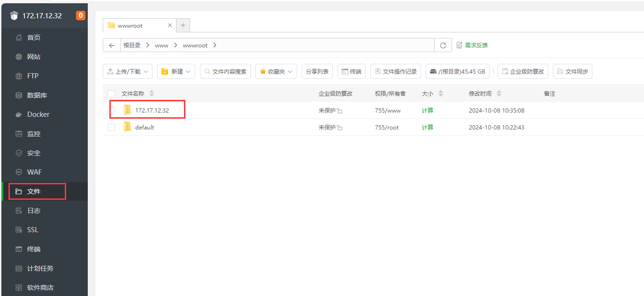Open the 文件同步 file sync button
This screenshot has width=644, height=296.
tap(573, 71)
